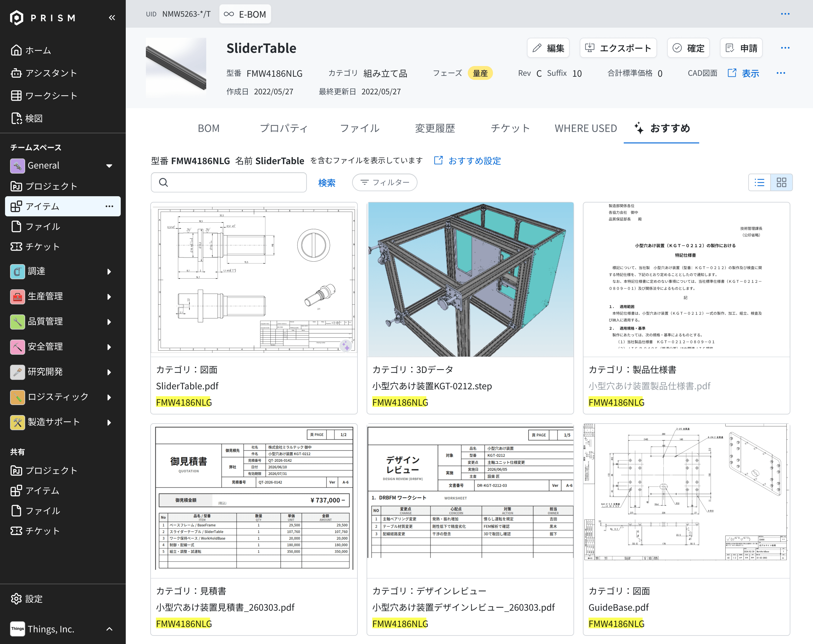
Task: Switch to grid view
Action: click(x=781, y=182)
